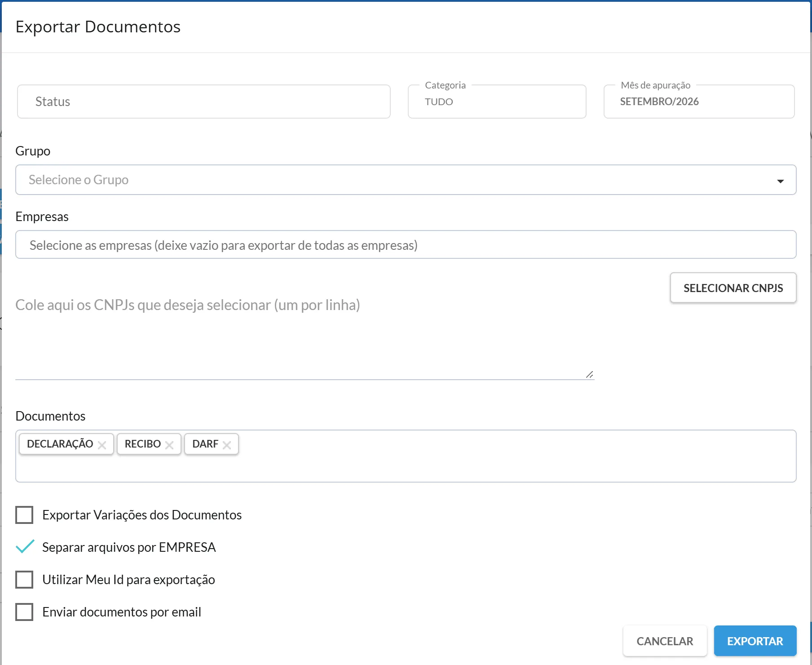Image resolution: width=812 pixels, height=665 pixels.
Task: Enable Utilizar Meu Id para exportação
Action: coord(24,580)
